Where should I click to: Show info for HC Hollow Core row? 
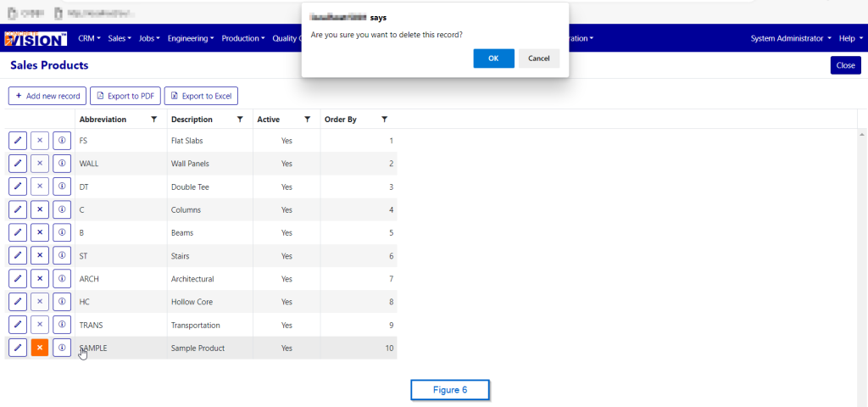click(62, 302)
